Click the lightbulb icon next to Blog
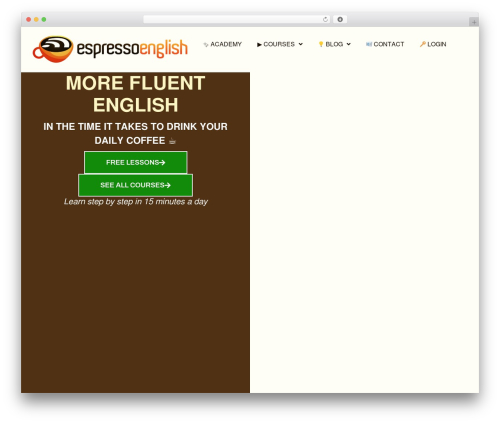500x423 pixels. click(321, 44)
